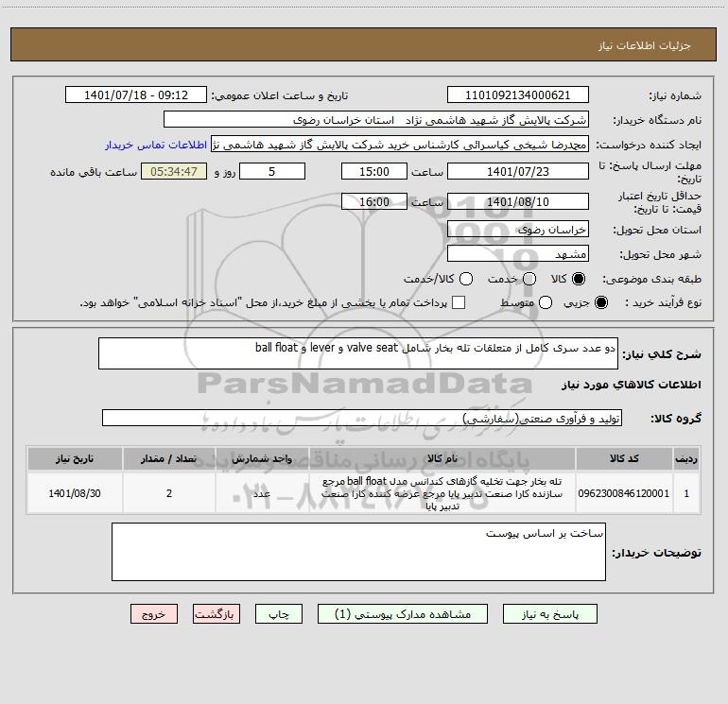Select the جزیی purchase type radio
The image size is (728, 704).
pyautogui.click(x=600, y=303)
